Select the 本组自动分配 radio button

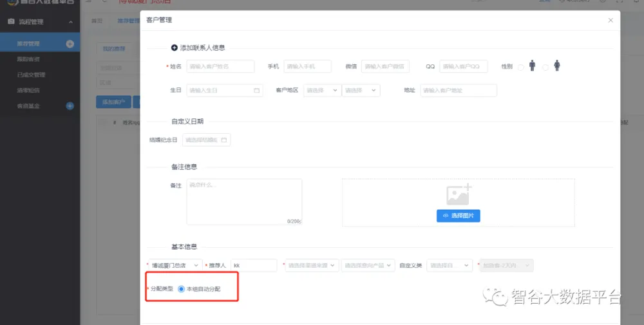pos(181,289)
